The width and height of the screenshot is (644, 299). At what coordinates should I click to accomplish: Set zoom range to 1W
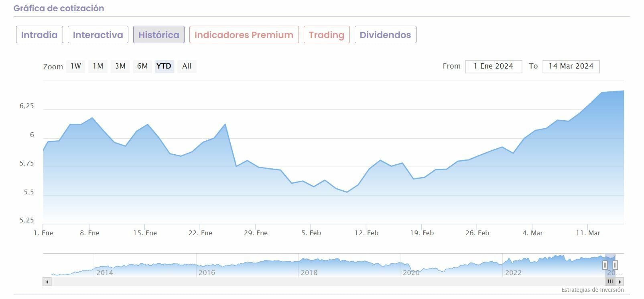click(76, 66)
